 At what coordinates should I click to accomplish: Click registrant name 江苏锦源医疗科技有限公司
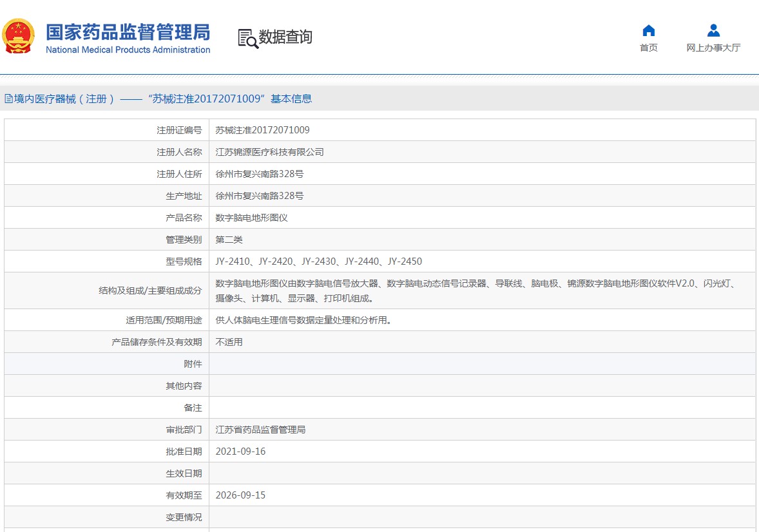click(269, 152)
